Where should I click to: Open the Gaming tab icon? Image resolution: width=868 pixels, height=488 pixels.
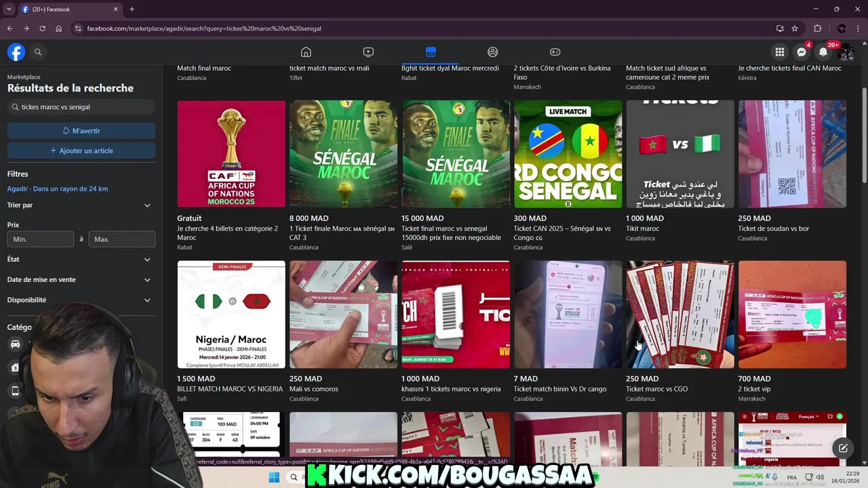(x=555, y=52)
